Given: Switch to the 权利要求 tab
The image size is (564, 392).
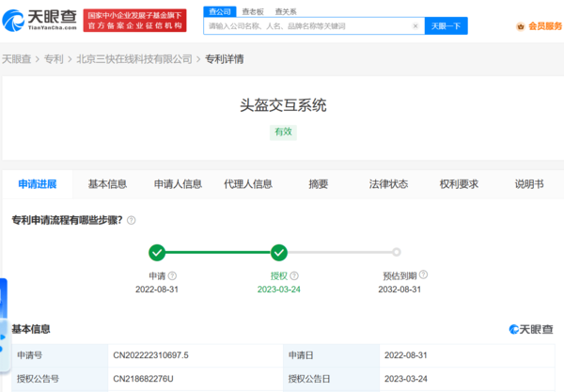Looking at the screenshot, I should [459, 184].
